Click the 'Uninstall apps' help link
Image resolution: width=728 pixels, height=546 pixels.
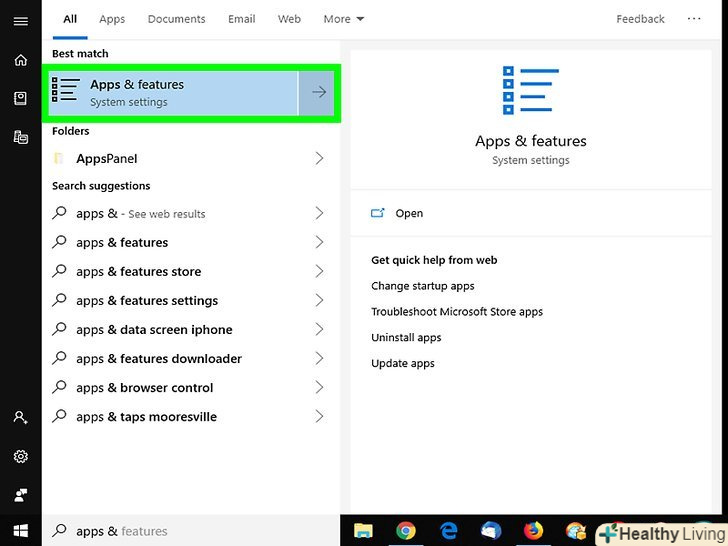(406, 338)
